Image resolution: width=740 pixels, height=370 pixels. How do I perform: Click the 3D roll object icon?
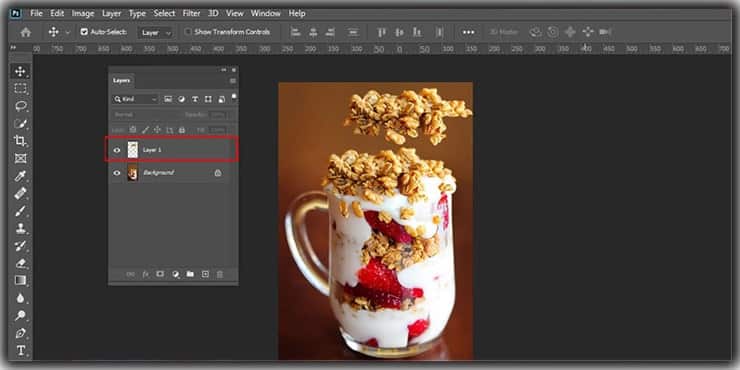[553, 32]
